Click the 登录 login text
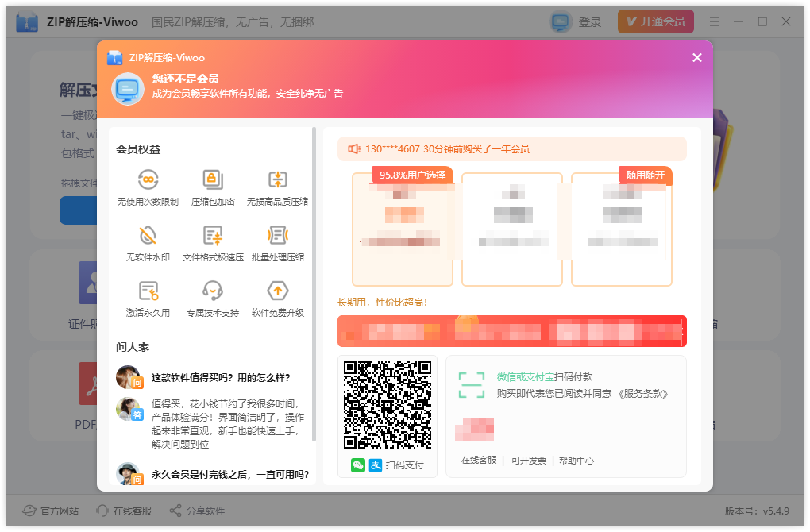This screenshot has width=810, height=532. click(x=589, y=22)
